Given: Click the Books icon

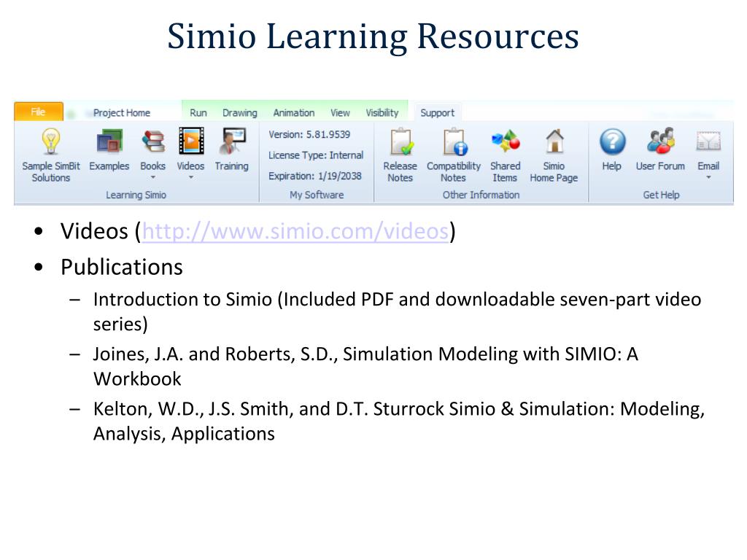Looking at the screenshot, I should (153, 142).
